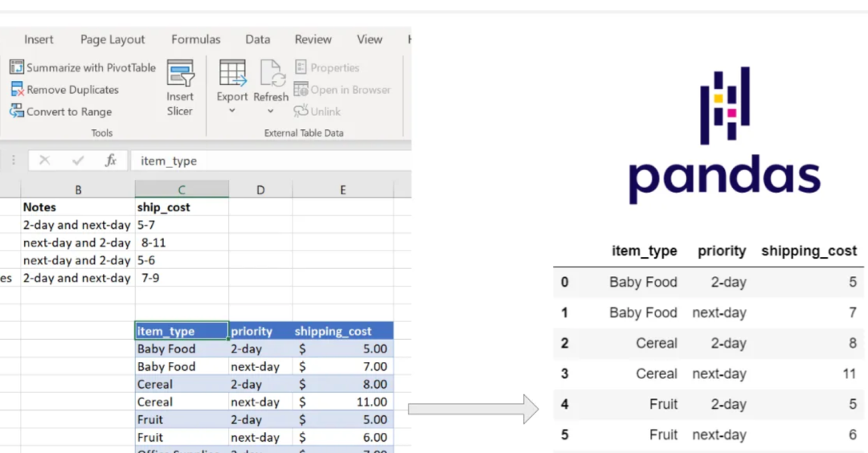Select column B header
The width and height of the screenshot is (868, 453).
pyautogui.click(x=78, y=190)
